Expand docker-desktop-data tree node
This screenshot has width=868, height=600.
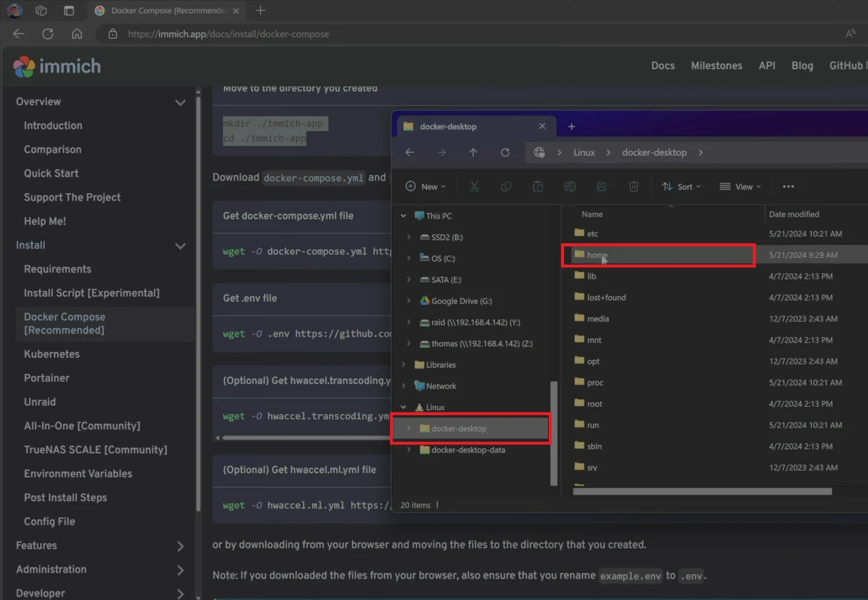tap(408, 450)
